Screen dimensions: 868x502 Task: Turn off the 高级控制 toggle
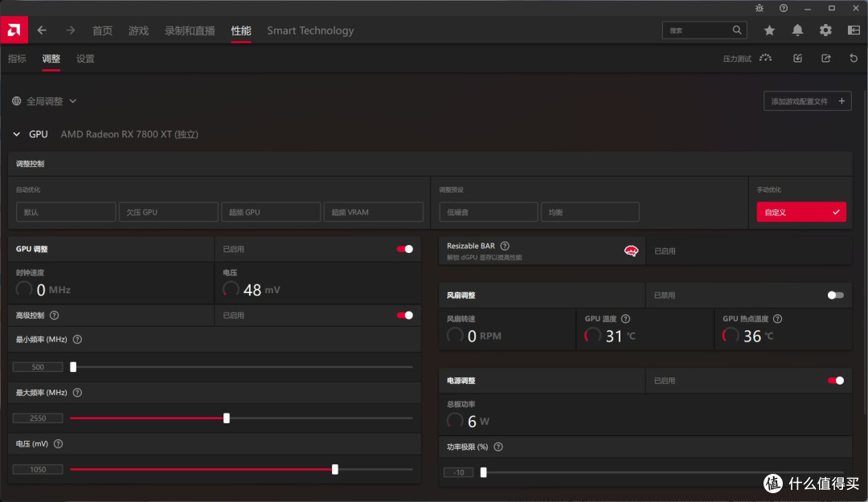[x=404, y=316]
